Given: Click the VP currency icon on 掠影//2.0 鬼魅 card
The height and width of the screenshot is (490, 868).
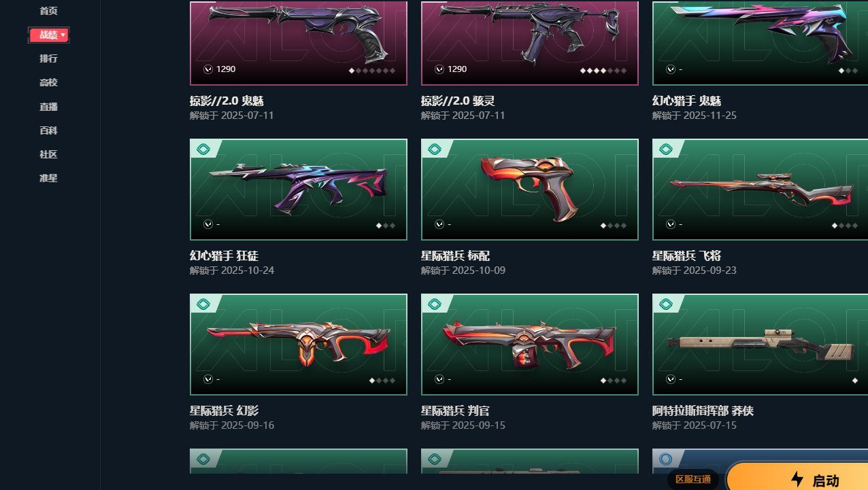Looking at the screenshot, I should (208, 69).
